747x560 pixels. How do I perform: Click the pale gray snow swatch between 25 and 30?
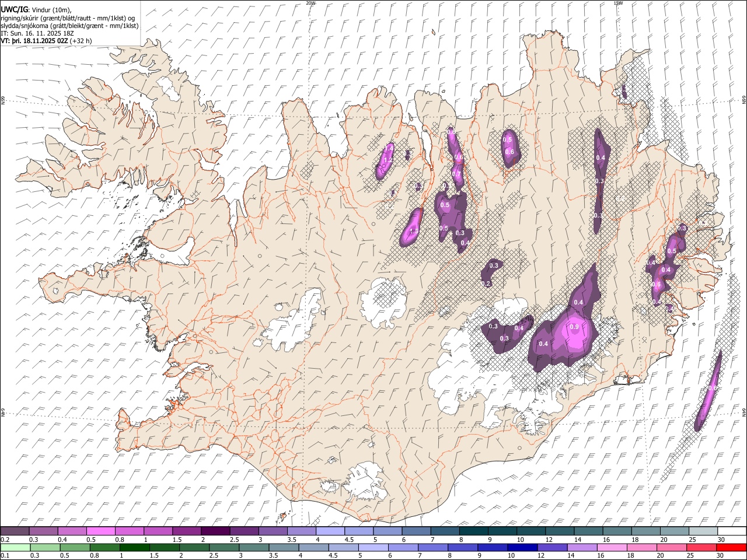tap(702, 531)
